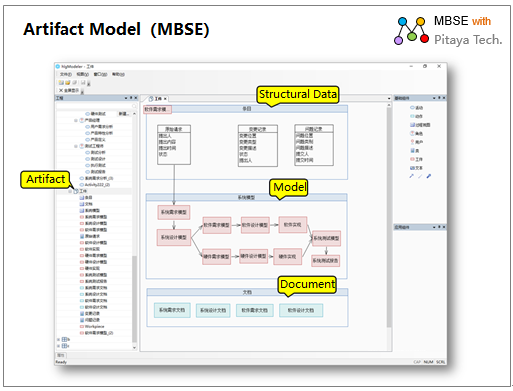This screenshot has height=391, width=513.
Task: Click the save disk toolbar icon
Action: point(83,83)
